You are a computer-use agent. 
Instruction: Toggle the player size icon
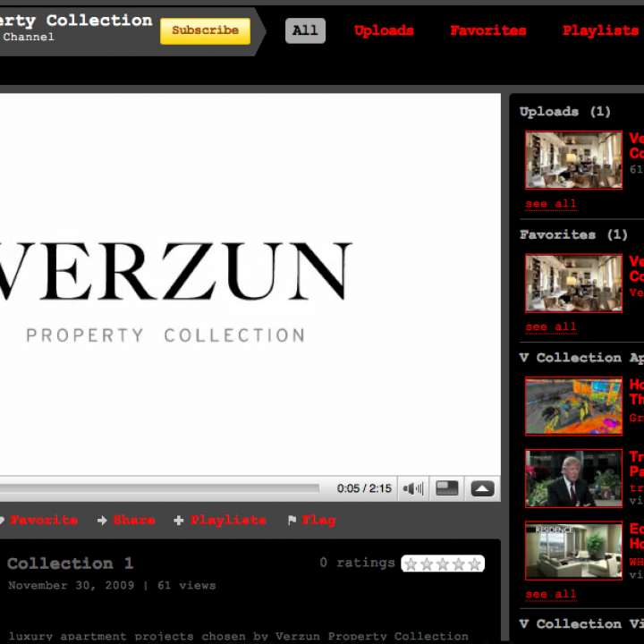[447, 488]
